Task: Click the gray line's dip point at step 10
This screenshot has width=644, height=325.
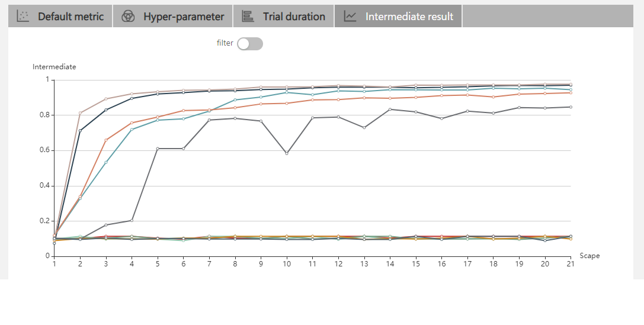Action: coord(287,153)
